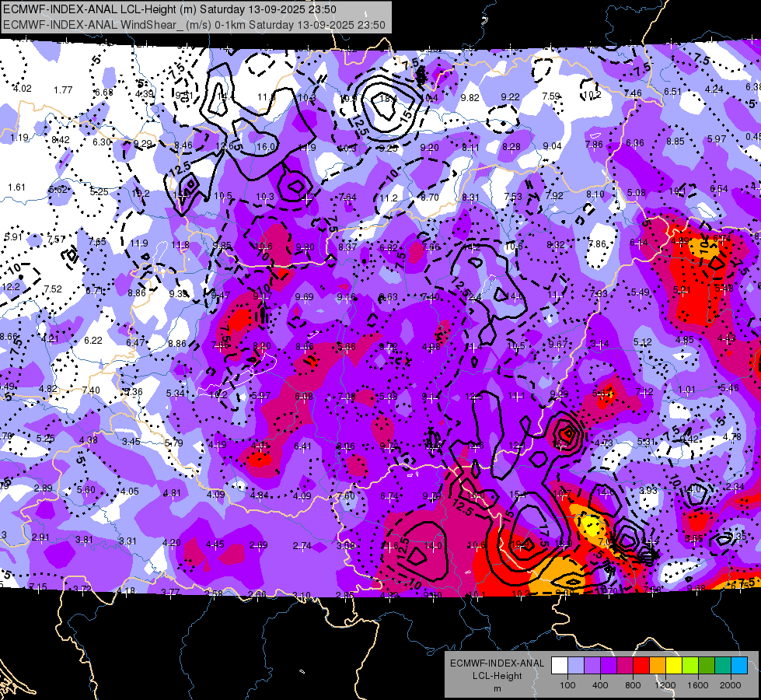Click the shear value '8.10'
The width and height of the screenshot is (761, 700).
tap(595, 194)
